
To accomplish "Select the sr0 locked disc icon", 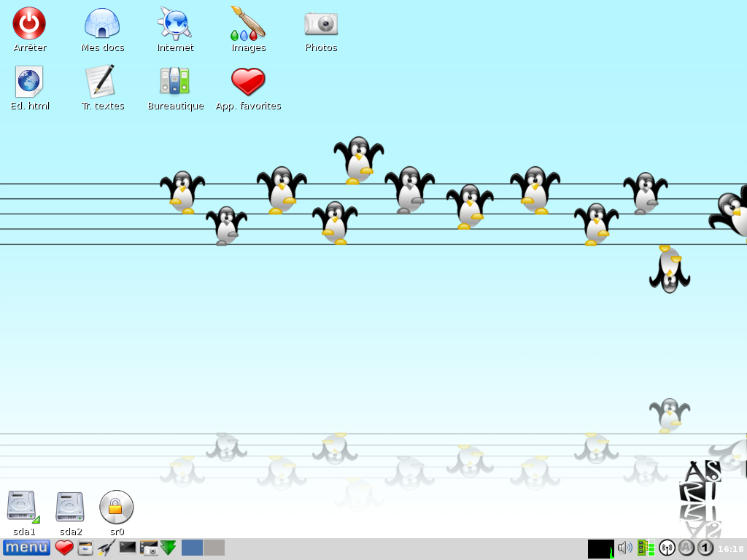I will coord(116,507).
